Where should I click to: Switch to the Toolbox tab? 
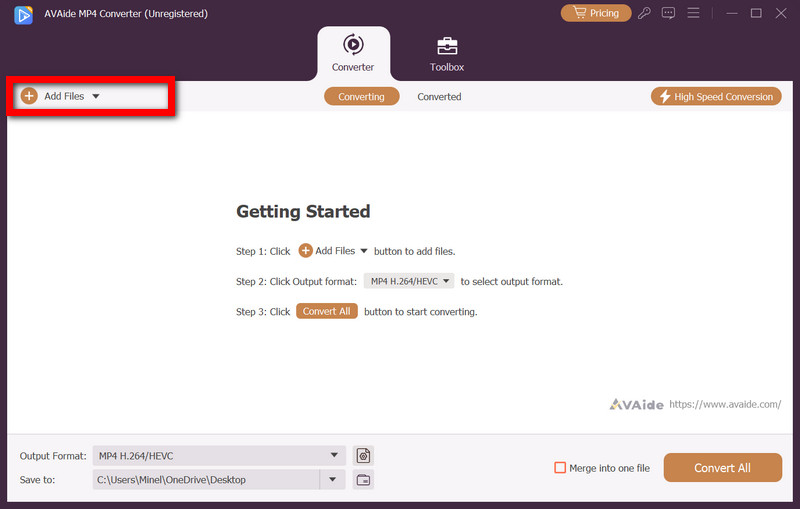[x=447, y=53]
